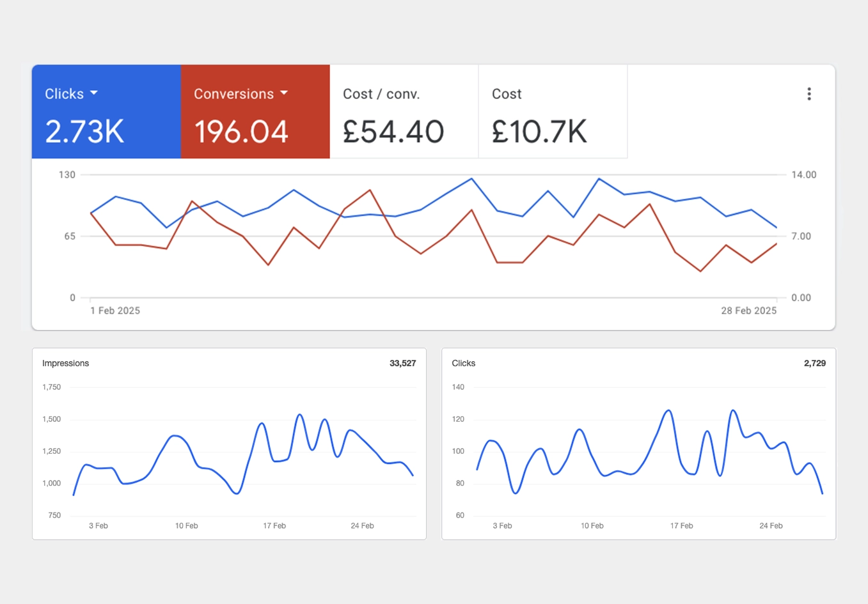Image resolution: width=868 pixels, height=604 pixels.
Task: Click the 1 Feb 2025 axis label
Action: tap(115, 311)
